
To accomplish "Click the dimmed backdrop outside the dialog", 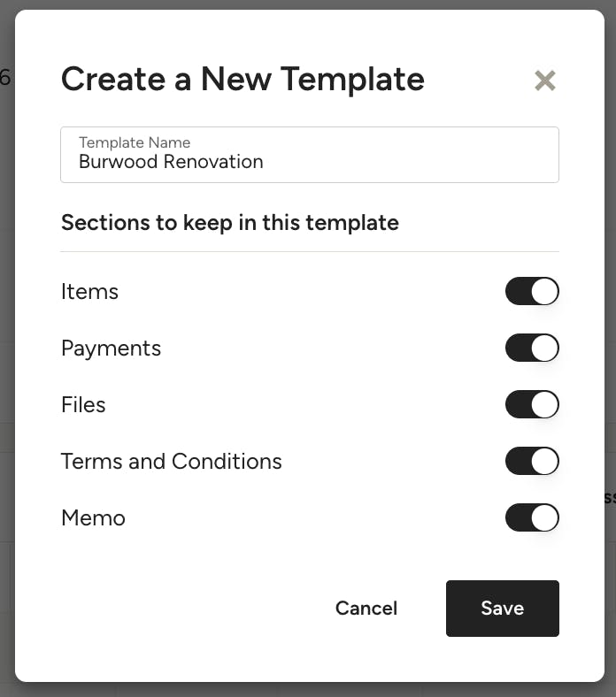I will 6,354.
